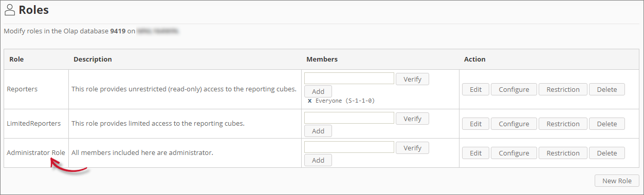Open Restriction for LimitedReporters role

[563, 124]
